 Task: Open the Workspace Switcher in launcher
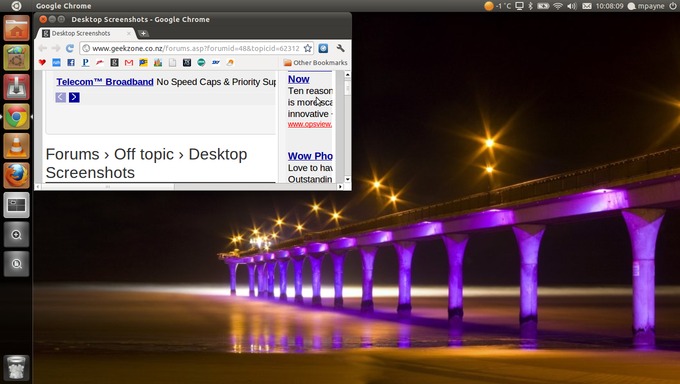16,205
